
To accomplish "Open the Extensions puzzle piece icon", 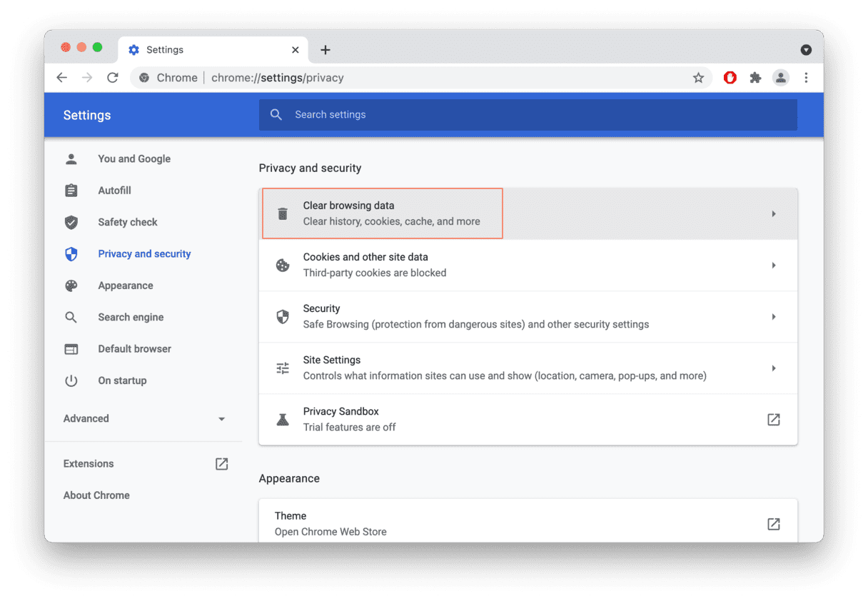I will [x=755, y=78].
